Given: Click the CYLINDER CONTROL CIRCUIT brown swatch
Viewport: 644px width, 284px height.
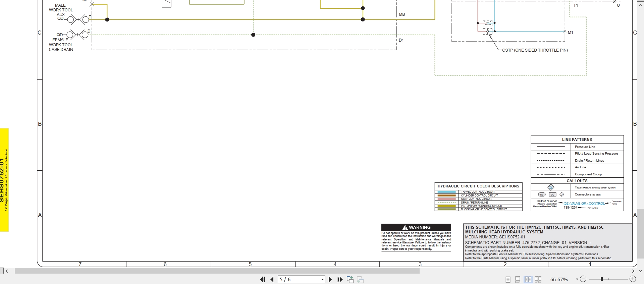Looking at the screenshot, I should click(x=446, y=195).
